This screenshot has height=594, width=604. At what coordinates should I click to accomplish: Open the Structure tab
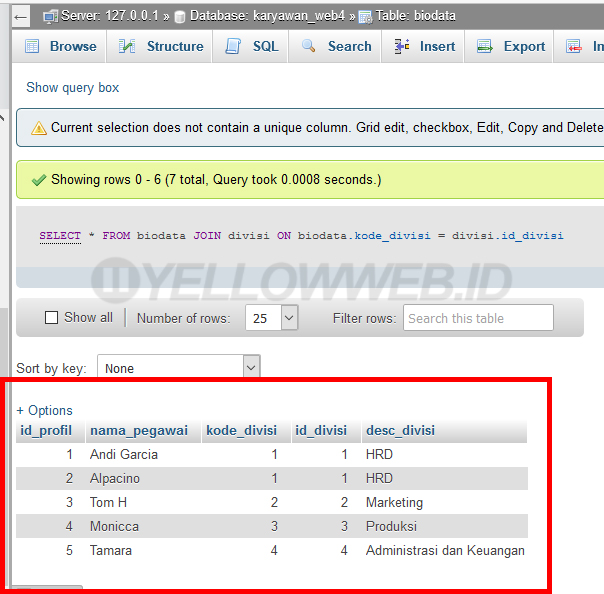click(174, 46)
